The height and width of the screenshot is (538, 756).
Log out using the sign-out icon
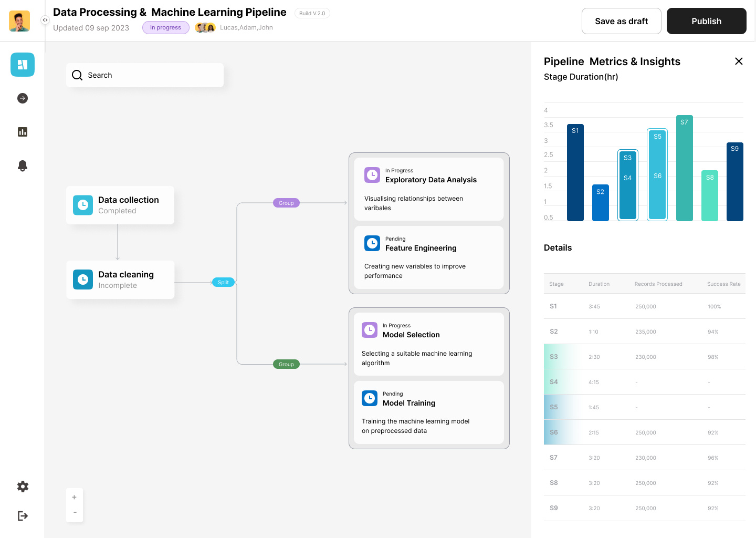coord(23,515)
